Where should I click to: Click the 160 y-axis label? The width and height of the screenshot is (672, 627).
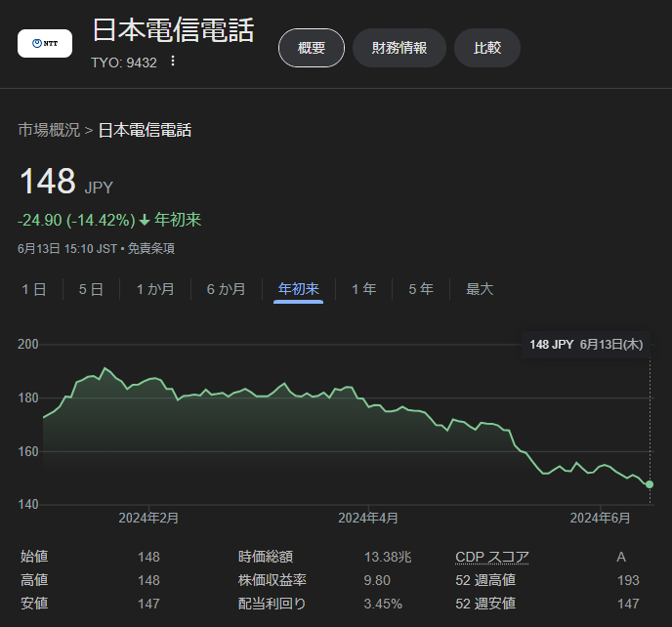[x=28, y=451]
